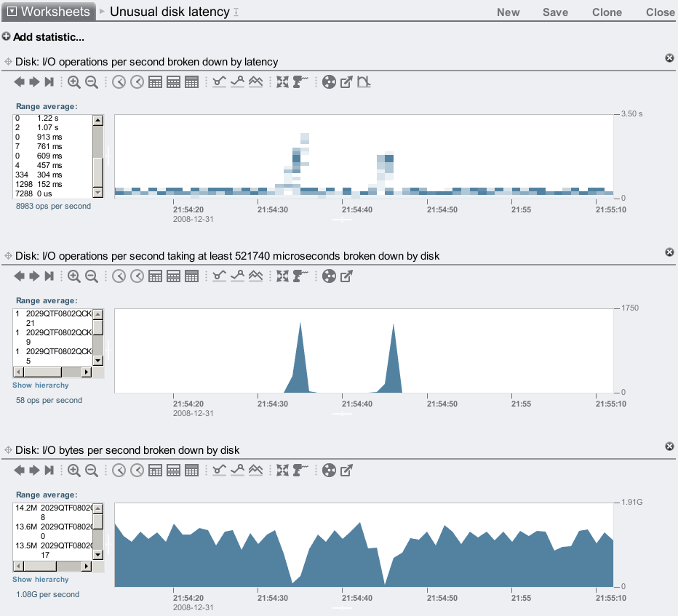Toggle outlier cropping on latency breakdown graph

364,82
